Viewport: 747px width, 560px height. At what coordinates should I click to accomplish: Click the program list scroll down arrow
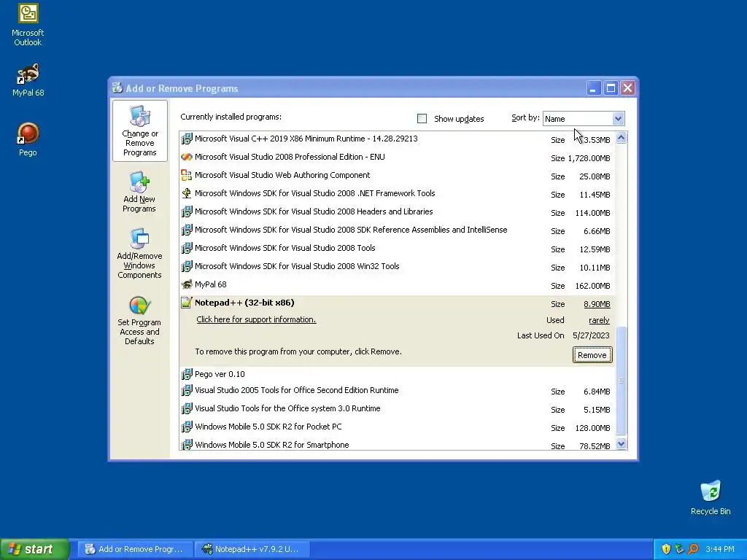[621, 444]
